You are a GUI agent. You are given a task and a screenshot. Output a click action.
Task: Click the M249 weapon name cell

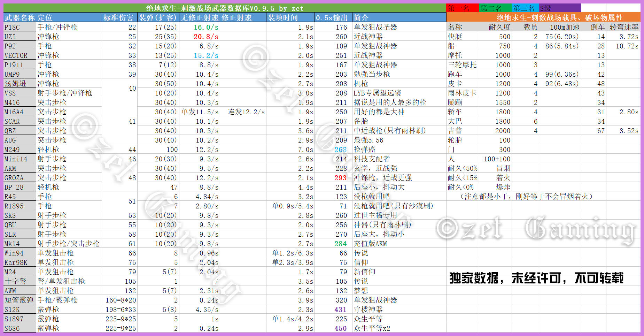(20, 150)
